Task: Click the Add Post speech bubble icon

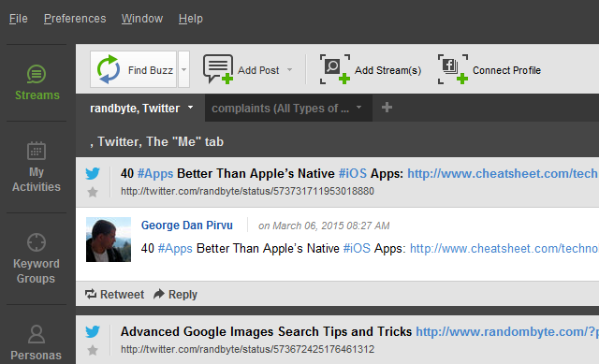Action: [218, 69]
